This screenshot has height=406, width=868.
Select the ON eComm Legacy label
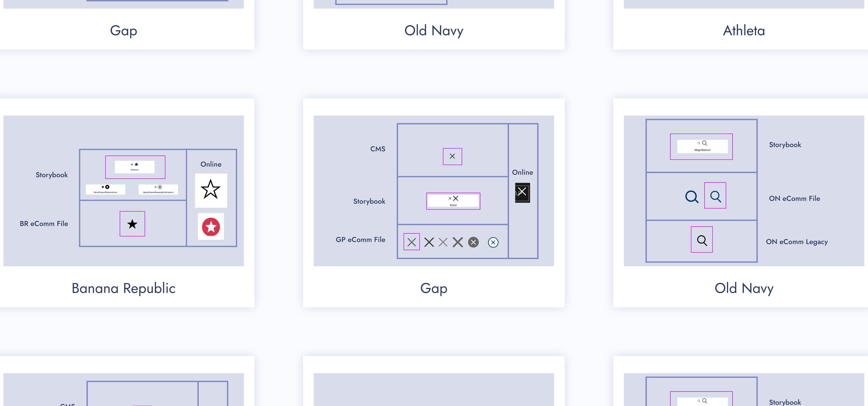pos(797,242)
